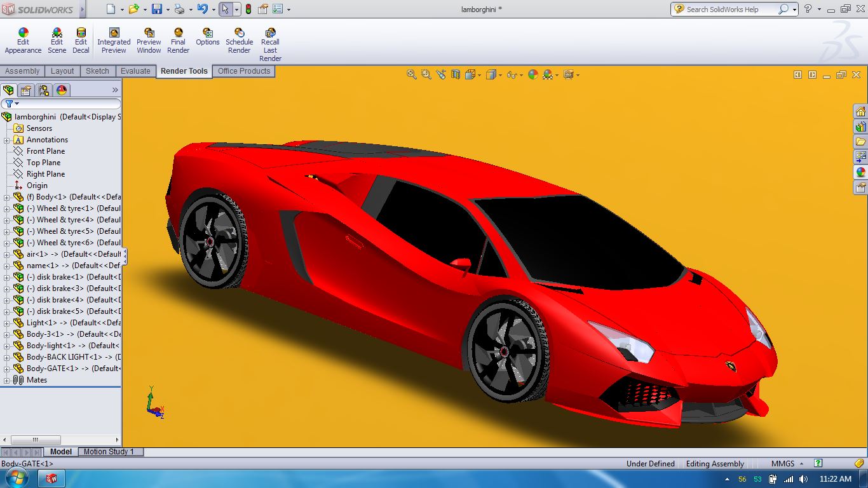This screenshot has height=488, width=868.
Task: Launch the Final Render
Action: click(178, 41)
